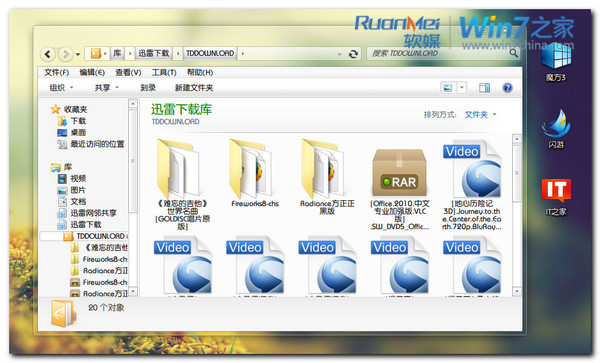The height and width of the screenshot is (363, 600).
Task: Click the file list scrollbar thumb
Action: point(517,173)
